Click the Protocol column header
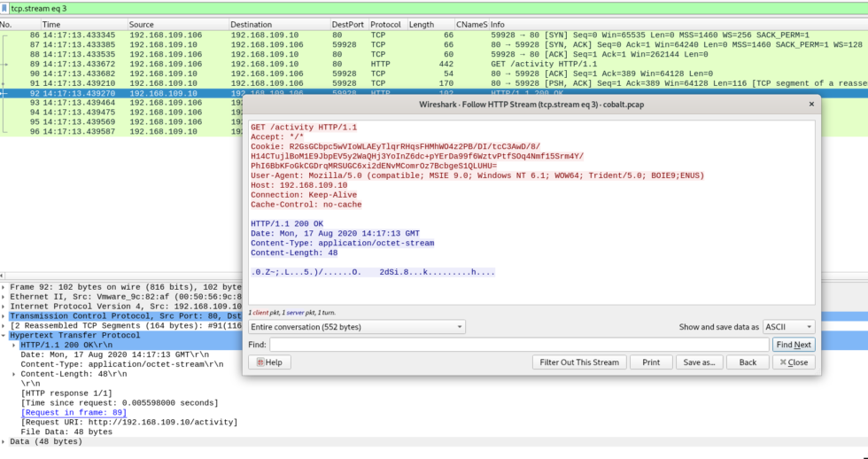This screenshot has width=868, height=459. click(x=388, y=24)
